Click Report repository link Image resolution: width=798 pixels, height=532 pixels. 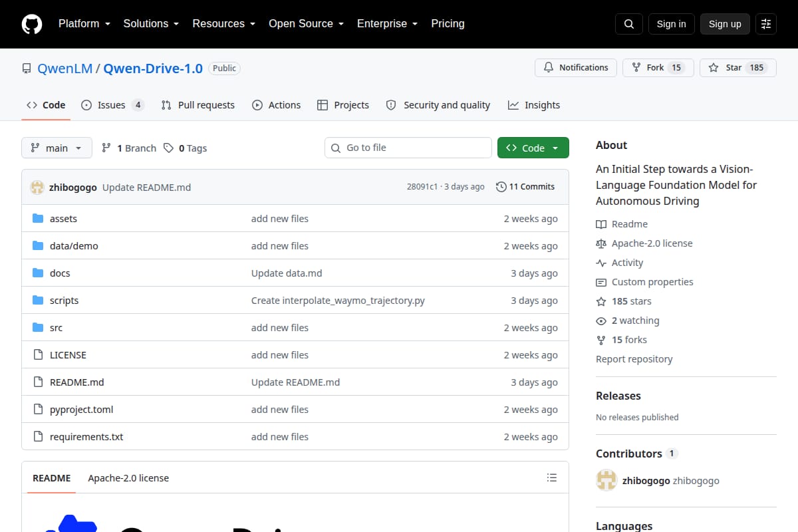634,359
